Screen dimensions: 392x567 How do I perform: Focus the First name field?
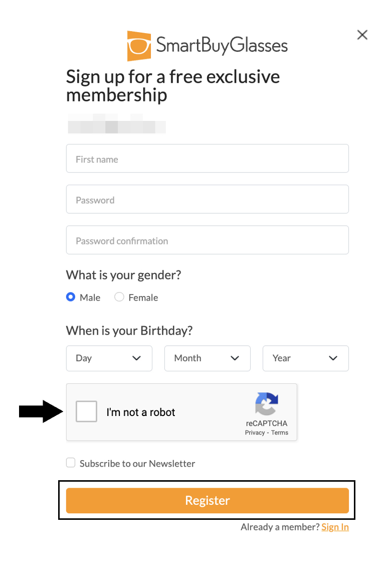click(x=207, y=159)
